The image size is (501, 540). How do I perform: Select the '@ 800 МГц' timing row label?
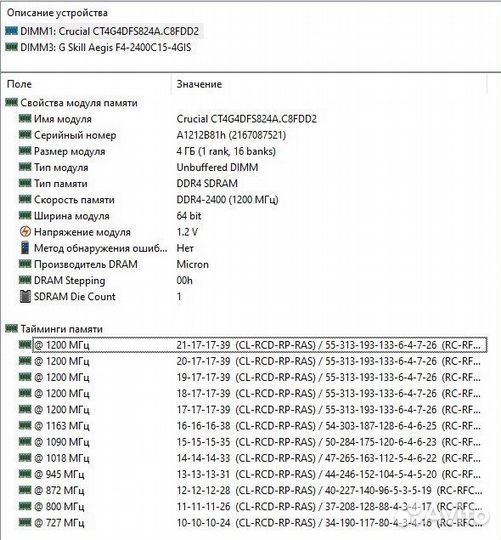coord(59,507)
